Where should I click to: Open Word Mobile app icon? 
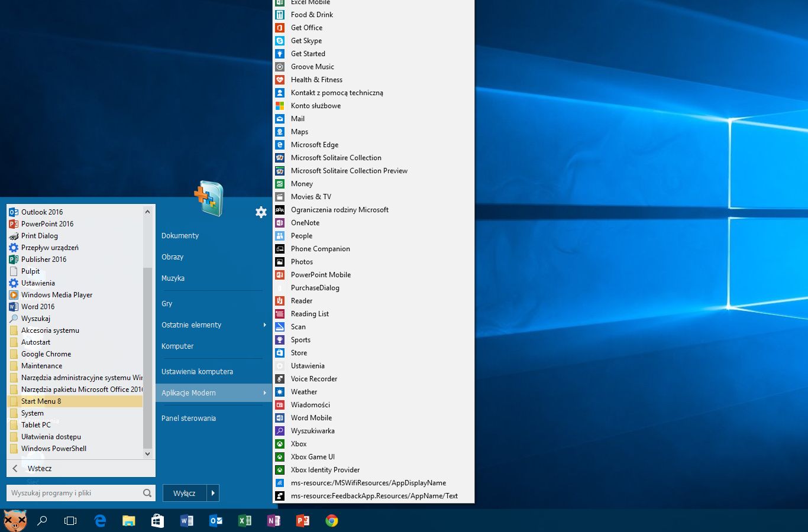click(280, 418)
